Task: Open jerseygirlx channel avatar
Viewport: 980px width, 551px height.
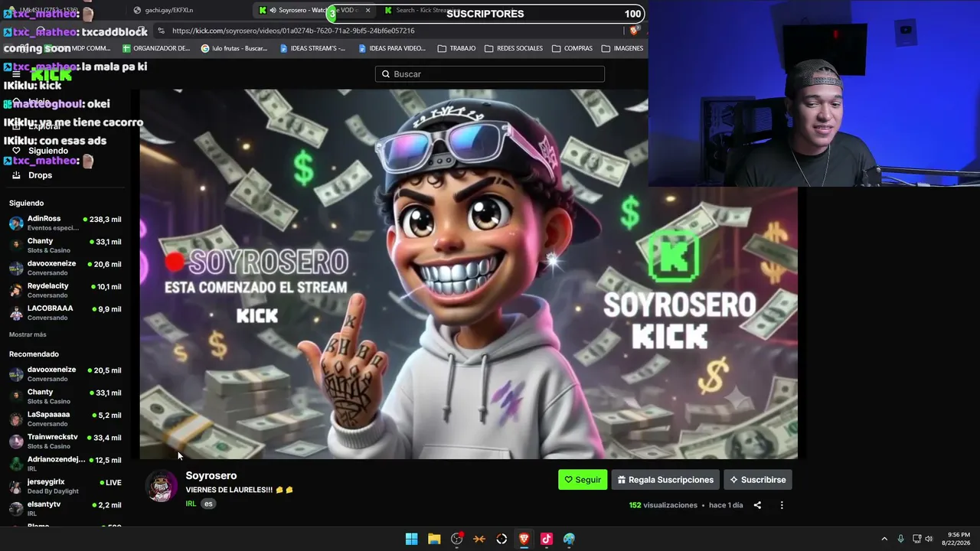Action: (16, 486)
